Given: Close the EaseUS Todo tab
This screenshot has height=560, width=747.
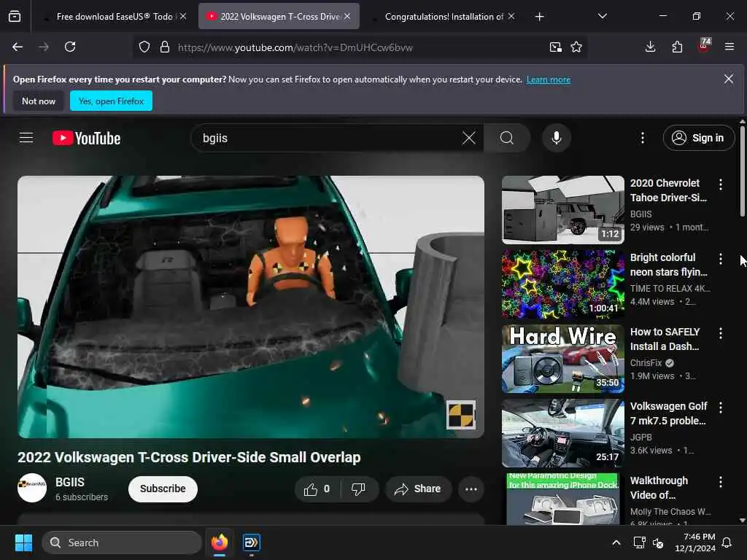Looking at the screenshot, I should click(183, 16).
